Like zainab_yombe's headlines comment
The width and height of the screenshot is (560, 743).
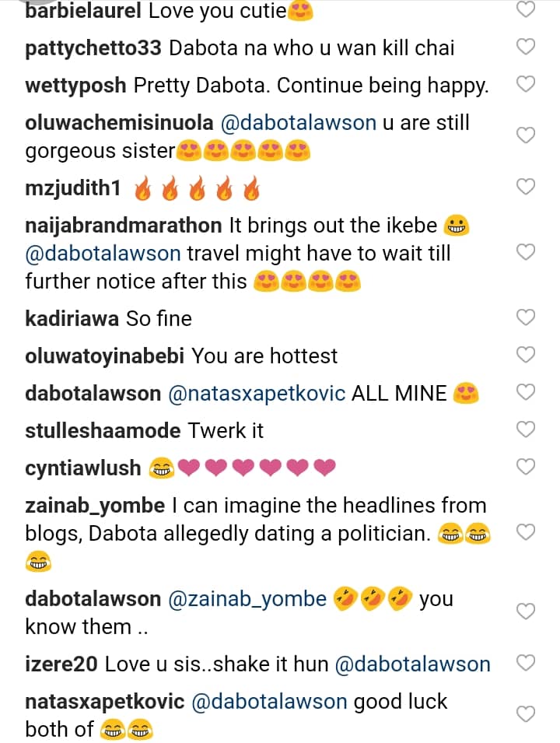click(x=527, y=532)
